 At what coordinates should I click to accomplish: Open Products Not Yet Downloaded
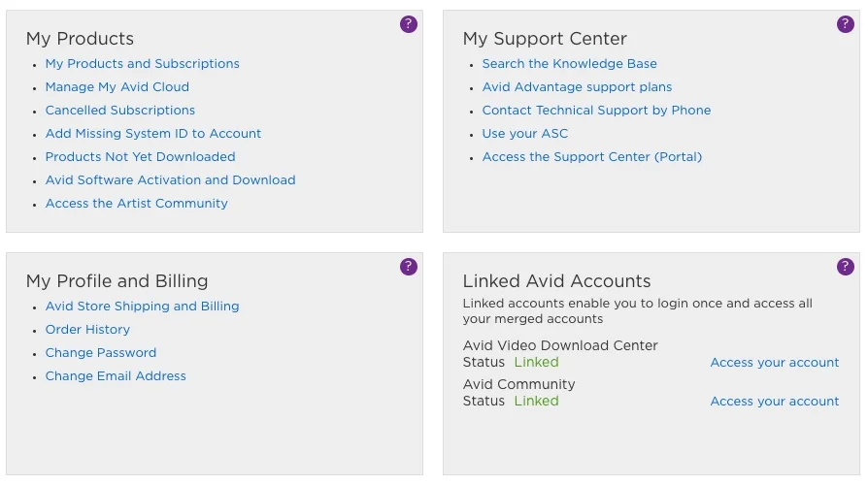[140, 156]
